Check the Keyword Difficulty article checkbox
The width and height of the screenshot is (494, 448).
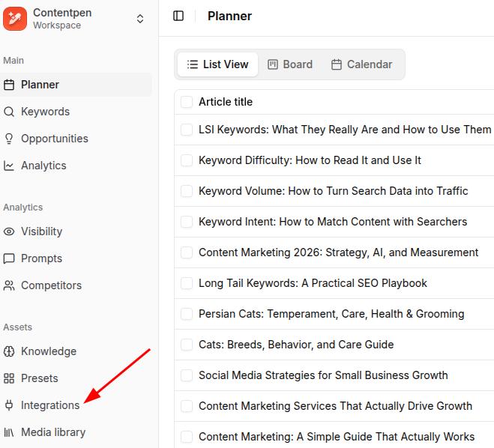coord(187,160)
